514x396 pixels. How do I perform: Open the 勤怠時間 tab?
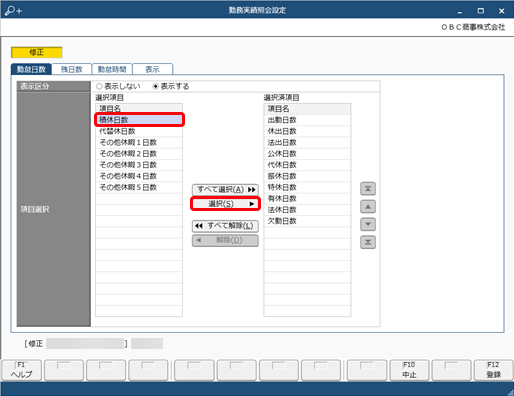(x=112, y=69)
